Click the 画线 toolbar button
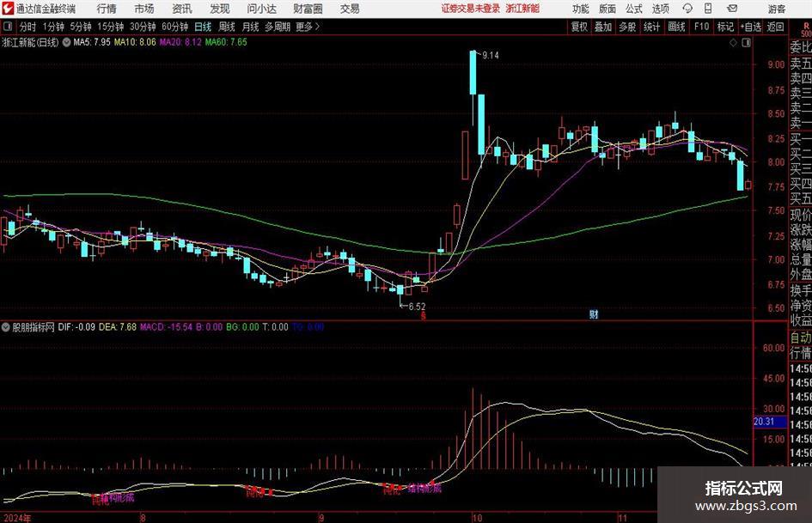812x523 pixels. coord(676,27)
